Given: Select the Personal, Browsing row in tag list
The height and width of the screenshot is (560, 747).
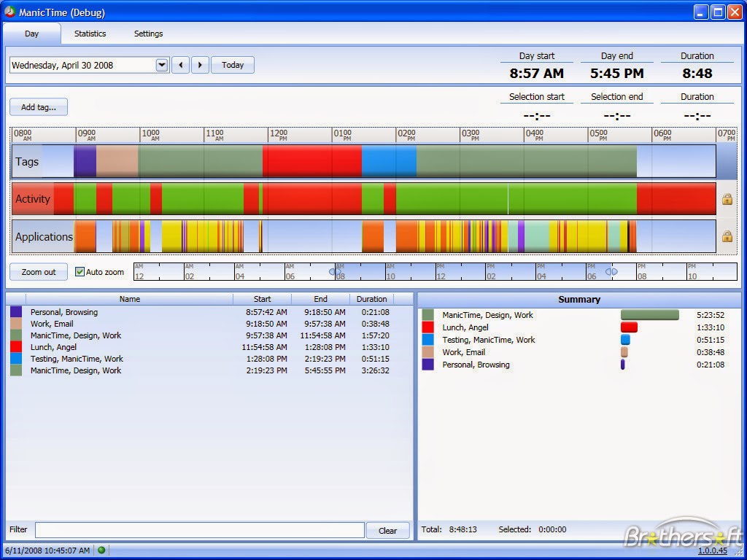Looking at the screenshot, I should (x=209, y=312).
